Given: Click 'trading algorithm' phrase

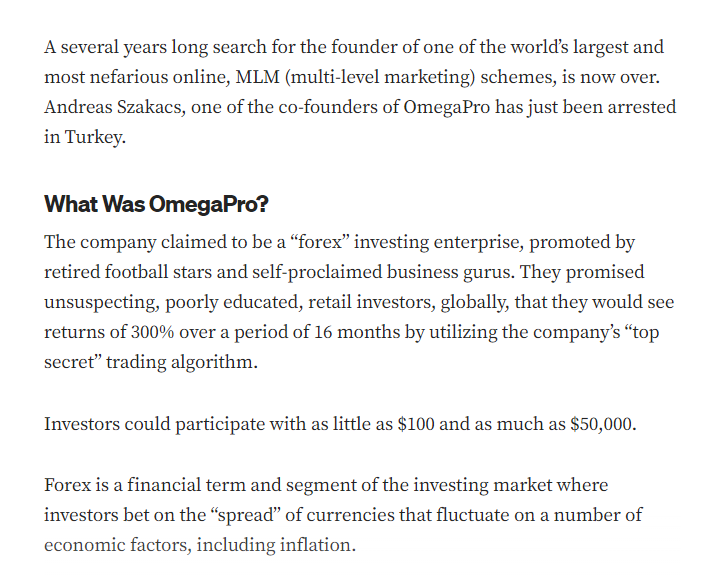Looking at the screenshot, I should tap(182, 362).
